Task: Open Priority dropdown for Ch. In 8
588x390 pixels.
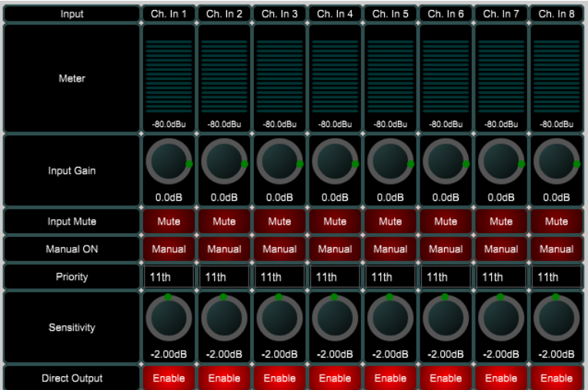Action: 556,277
